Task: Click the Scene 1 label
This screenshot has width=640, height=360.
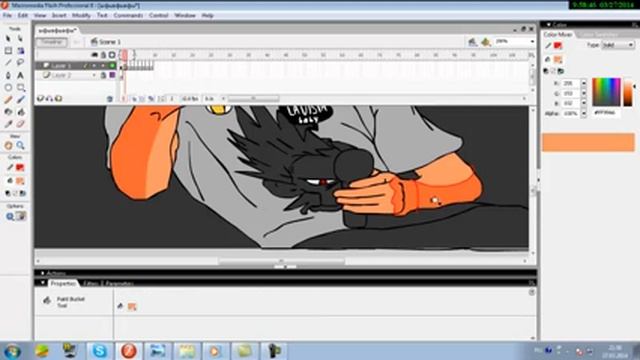Action: [x=110, y=42]
